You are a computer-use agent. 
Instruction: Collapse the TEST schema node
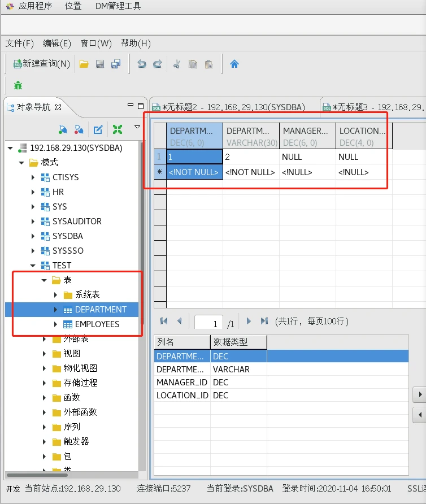[x=33, y=266]
